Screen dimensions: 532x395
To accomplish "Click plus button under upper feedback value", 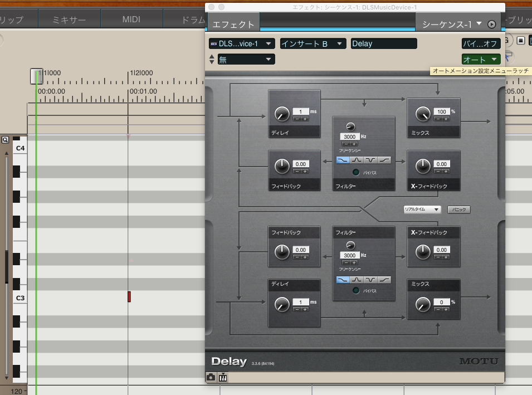I will coord(305,172).
